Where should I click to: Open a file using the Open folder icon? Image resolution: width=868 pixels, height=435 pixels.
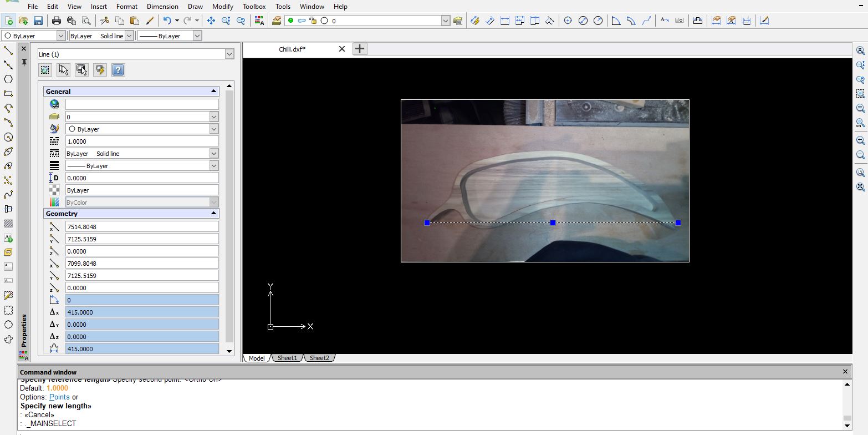(x=23, y=21)
